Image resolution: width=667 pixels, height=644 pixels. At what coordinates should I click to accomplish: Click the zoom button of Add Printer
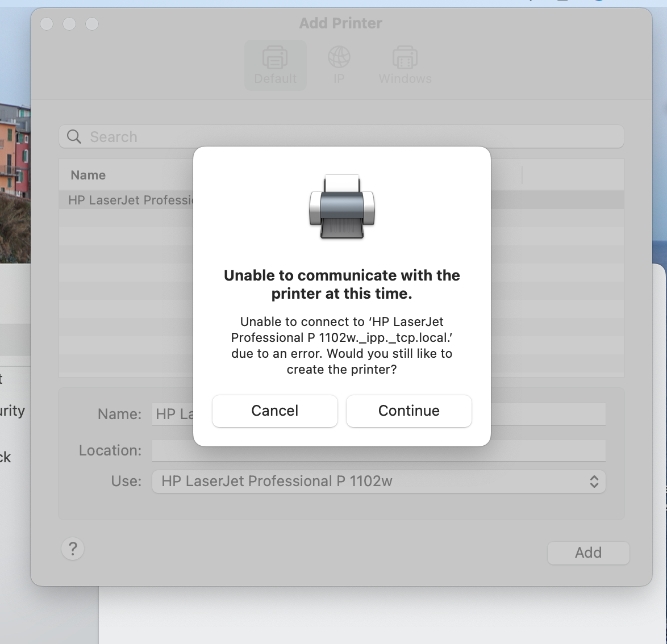[x=92, y=24]
